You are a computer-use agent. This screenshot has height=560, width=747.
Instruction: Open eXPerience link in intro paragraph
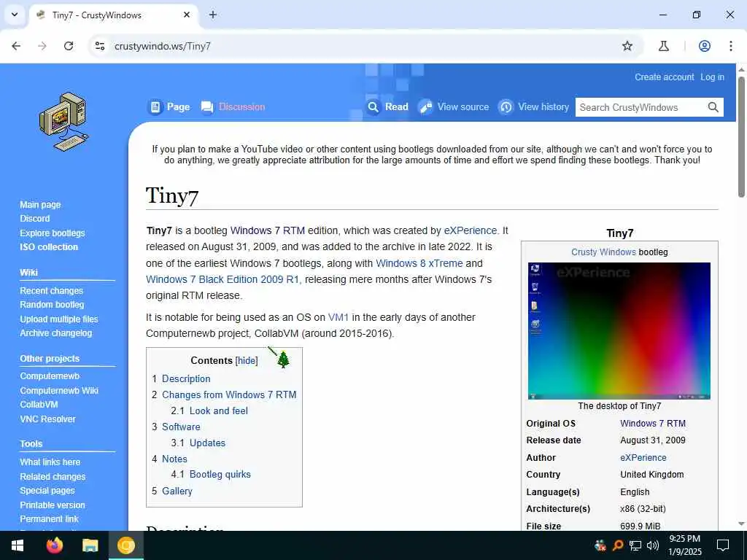(x=471, y=230)
